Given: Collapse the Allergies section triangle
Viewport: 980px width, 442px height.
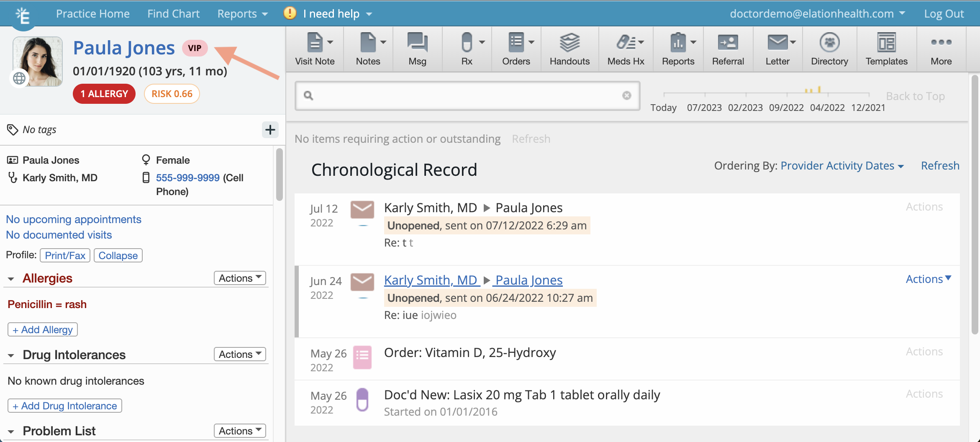Looking at the screenshot, I should [11, 279].
